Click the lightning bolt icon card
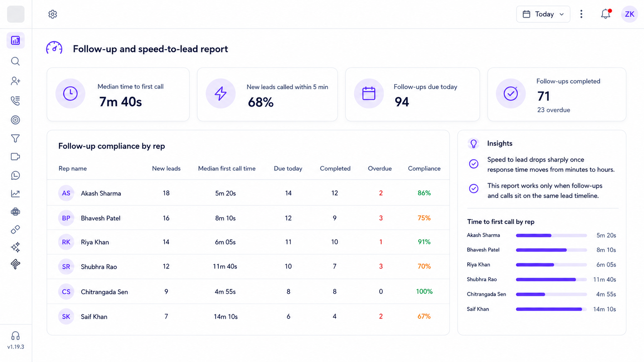 coord(221,93)
